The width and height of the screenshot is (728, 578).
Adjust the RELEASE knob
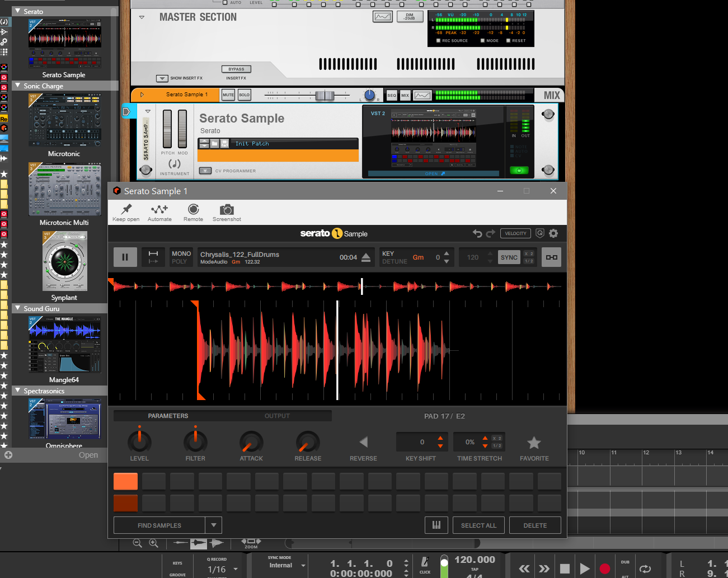[x=308, y=441]
